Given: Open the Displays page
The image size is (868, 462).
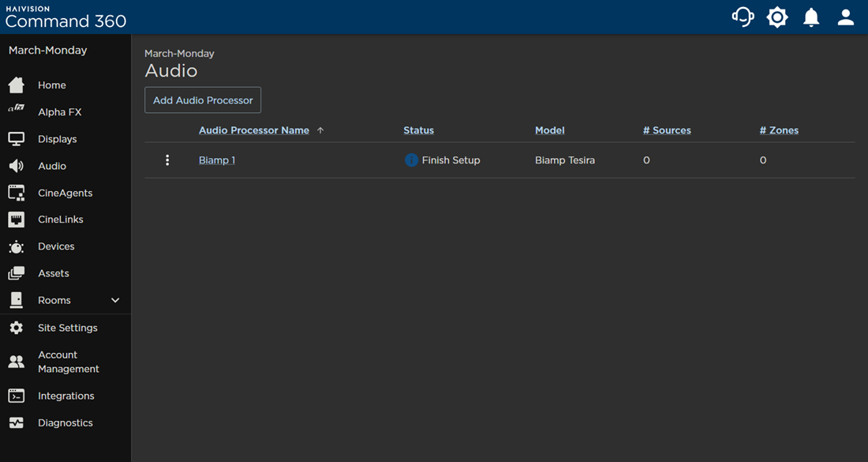Looking at the screenshot, I should click(x=58, y=139).
